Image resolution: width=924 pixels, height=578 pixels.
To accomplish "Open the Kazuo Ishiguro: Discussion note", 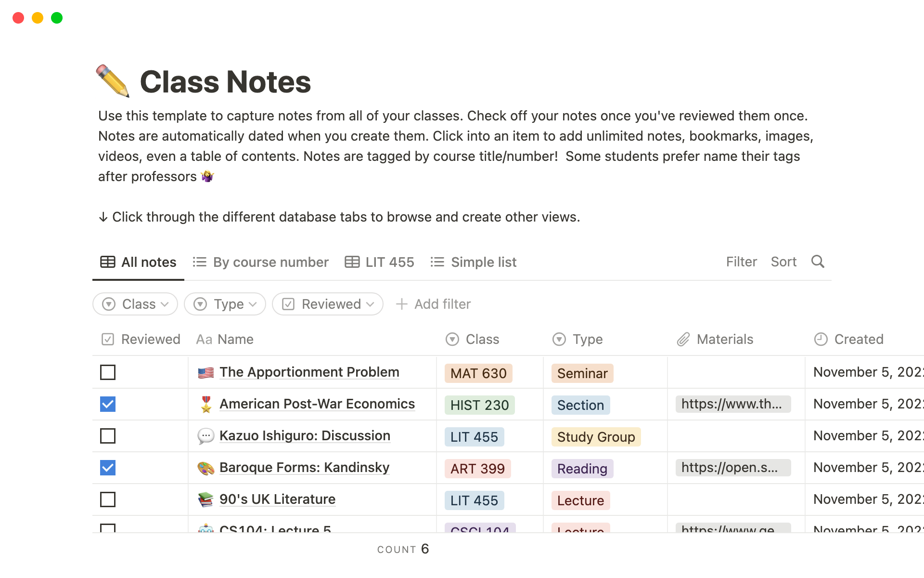I will 305,435.
